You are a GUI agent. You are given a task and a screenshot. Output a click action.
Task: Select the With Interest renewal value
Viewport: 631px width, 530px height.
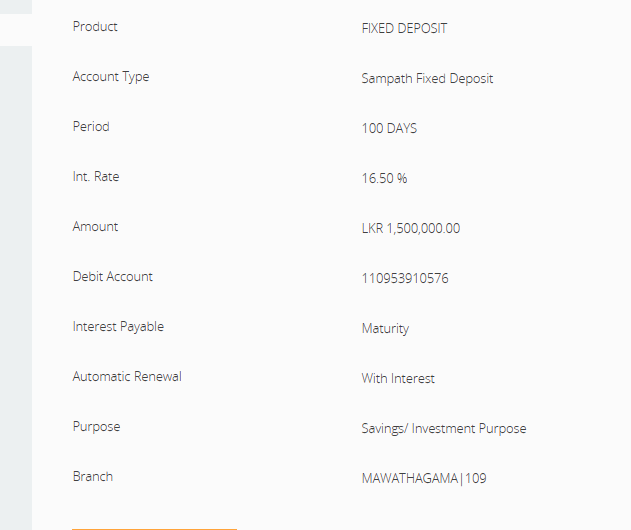click(398, 379)
